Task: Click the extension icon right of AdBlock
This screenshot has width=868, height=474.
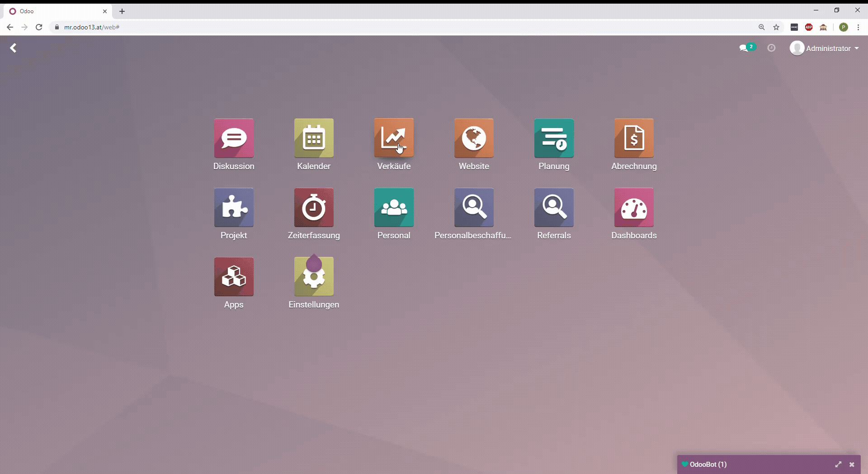Action: [823, 27]
